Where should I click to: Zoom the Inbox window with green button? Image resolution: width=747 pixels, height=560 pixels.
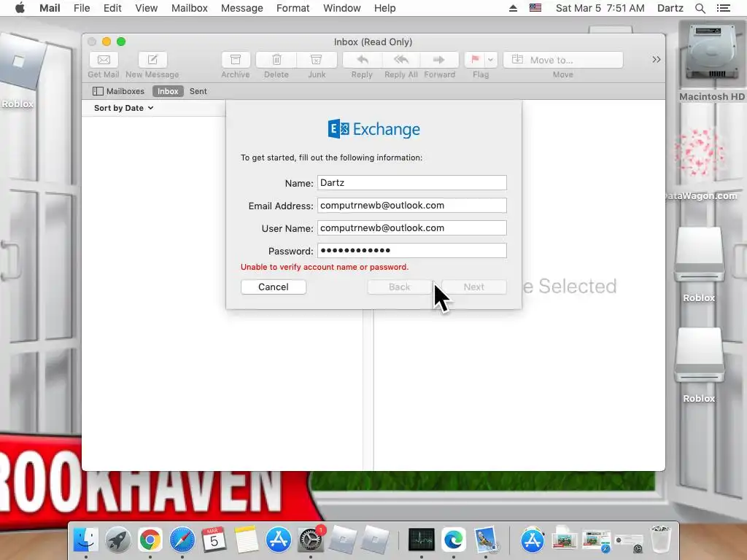[121, 42]
